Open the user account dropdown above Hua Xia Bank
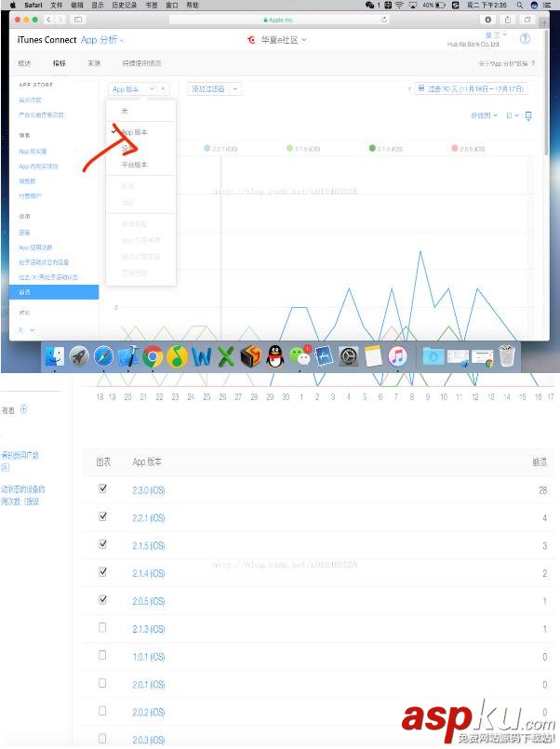560x749 pixels. coord(496,34)
